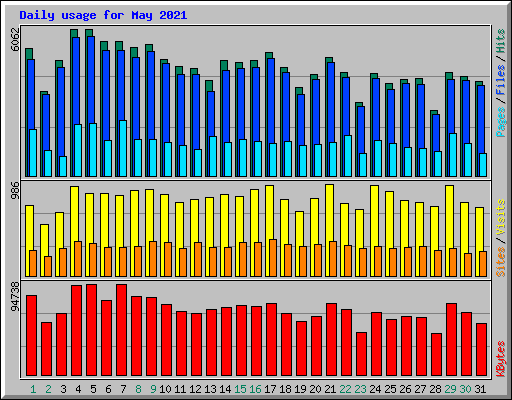Click day label 12 on x-axis

[195, 389]
